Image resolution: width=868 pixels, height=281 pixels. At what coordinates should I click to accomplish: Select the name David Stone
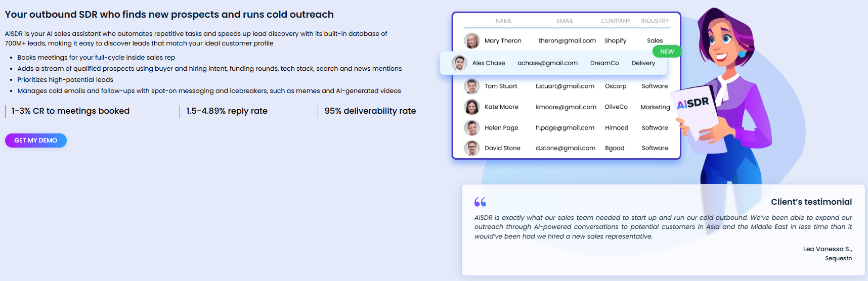(502, 148)
